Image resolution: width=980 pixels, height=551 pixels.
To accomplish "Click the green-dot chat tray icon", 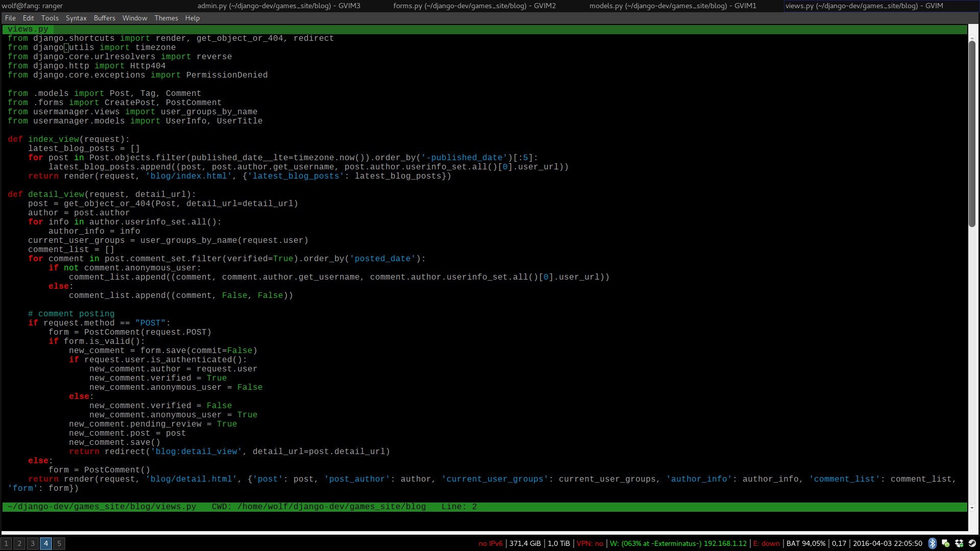I will tap(945, 543).
